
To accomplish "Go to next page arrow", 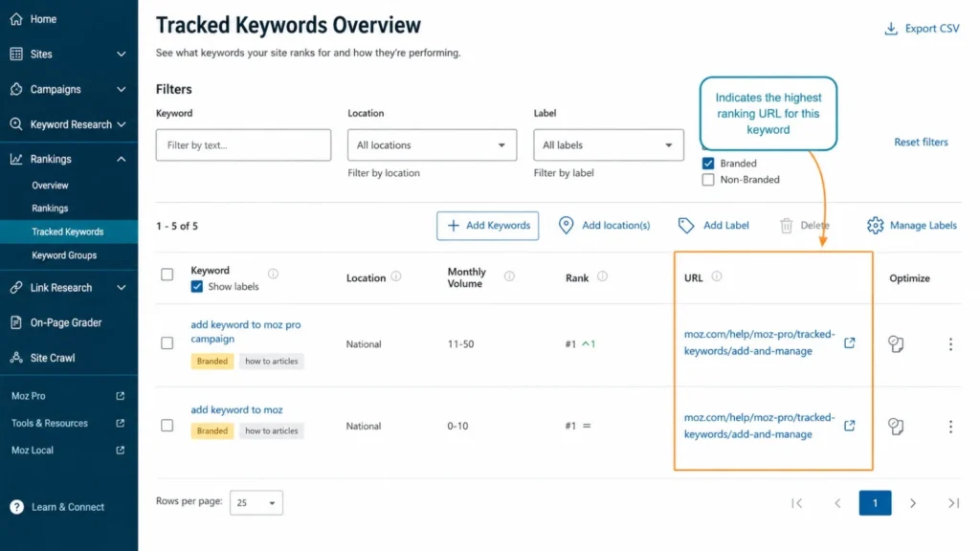I will click(913, 503).
